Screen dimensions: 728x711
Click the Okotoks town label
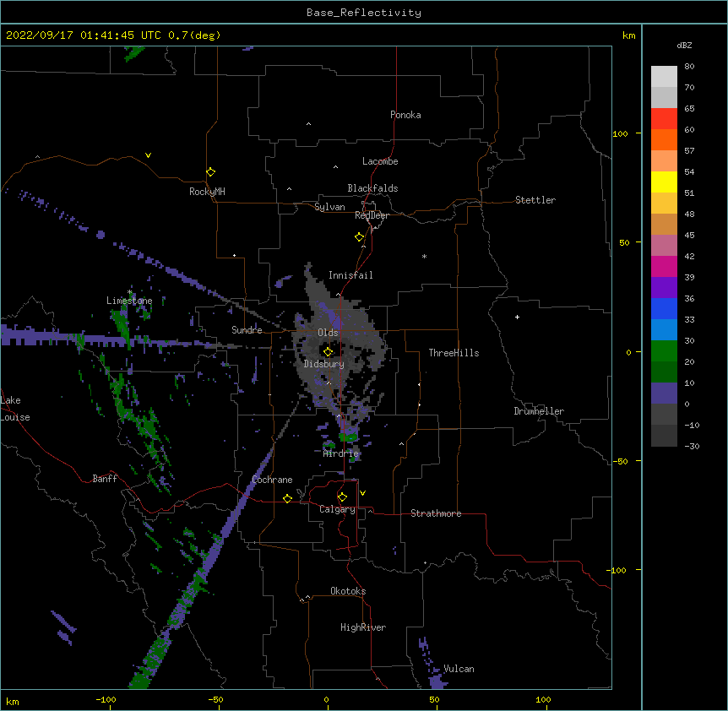[x=348, y=591]
